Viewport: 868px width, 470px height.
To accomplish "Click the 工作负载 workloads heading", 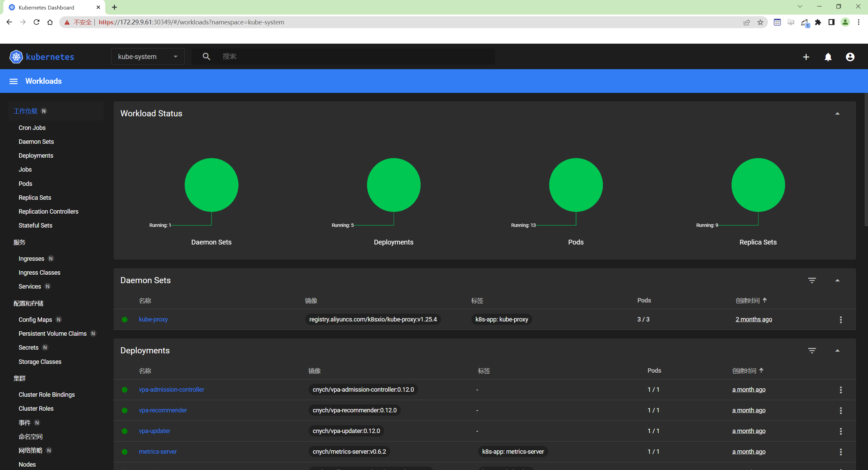I will tap(25, 111).
